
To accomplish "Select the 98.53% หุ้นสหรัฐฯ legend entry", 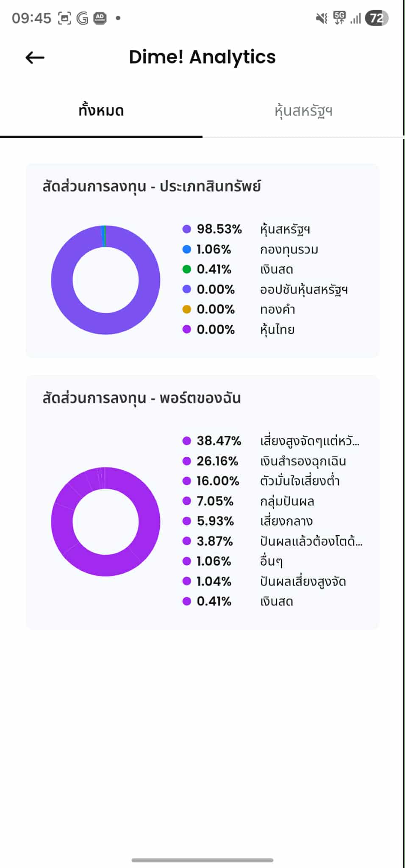I will 246,229.
